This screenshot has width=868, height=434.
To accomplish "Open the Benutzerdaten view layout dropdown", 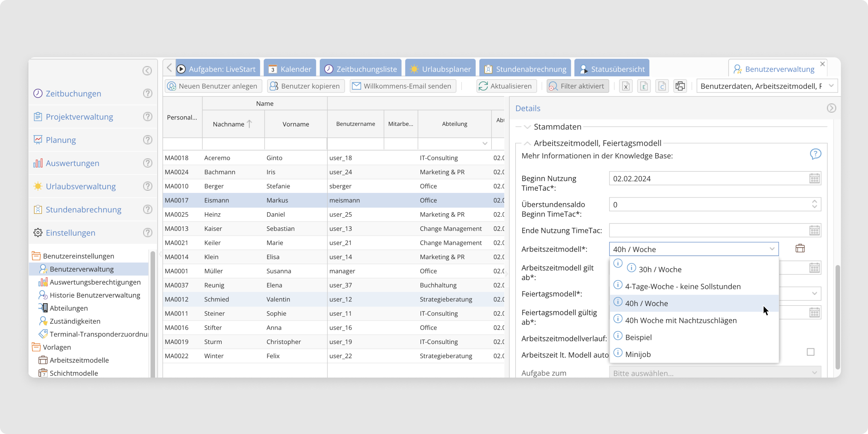I will (x=831, y=86).
